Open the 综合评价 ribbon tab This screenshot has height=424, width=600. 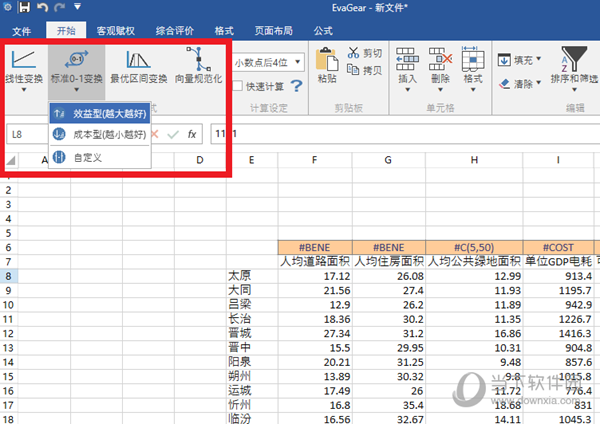tap(174, 31)
